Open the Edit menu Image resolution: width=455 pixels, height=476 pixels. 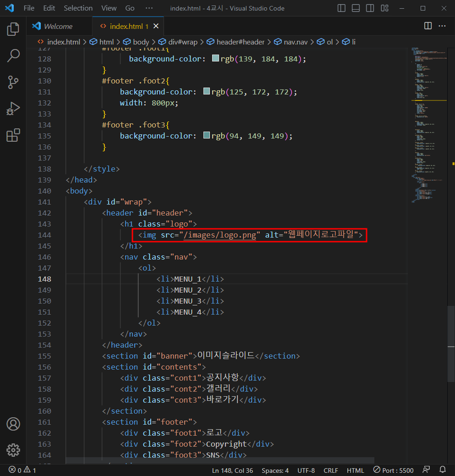(x=49, y=8)
